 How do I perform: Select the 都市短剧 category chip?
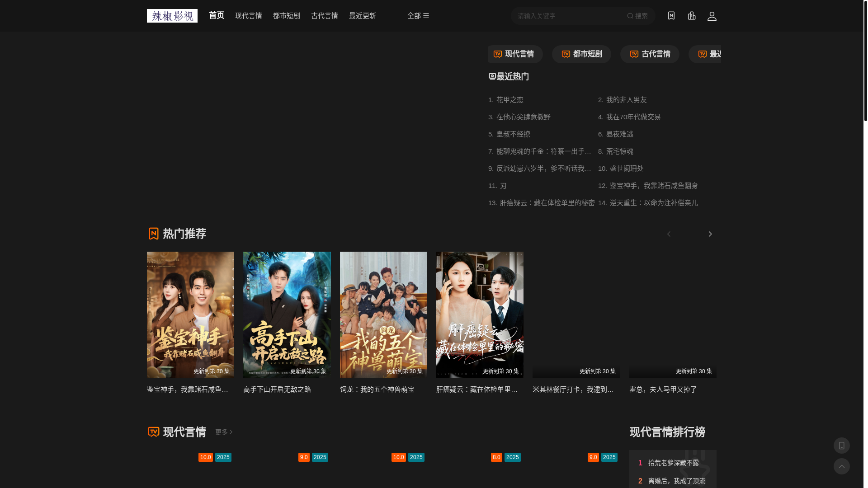coord(581,54)
